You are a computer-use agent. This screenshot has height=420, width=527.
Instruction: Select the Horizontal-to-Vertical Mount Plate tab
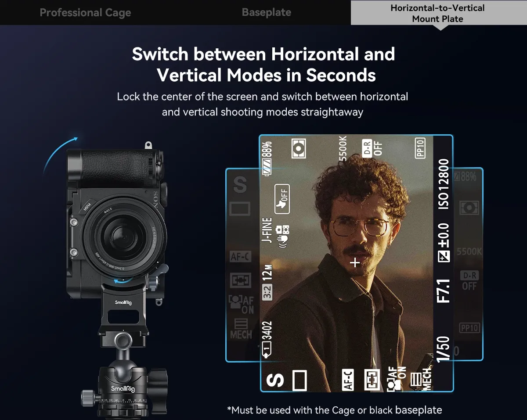437,13
